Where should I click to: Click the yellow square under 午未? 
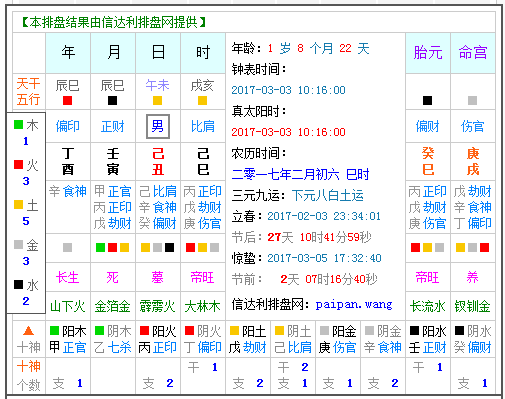[x=157, y=100]
